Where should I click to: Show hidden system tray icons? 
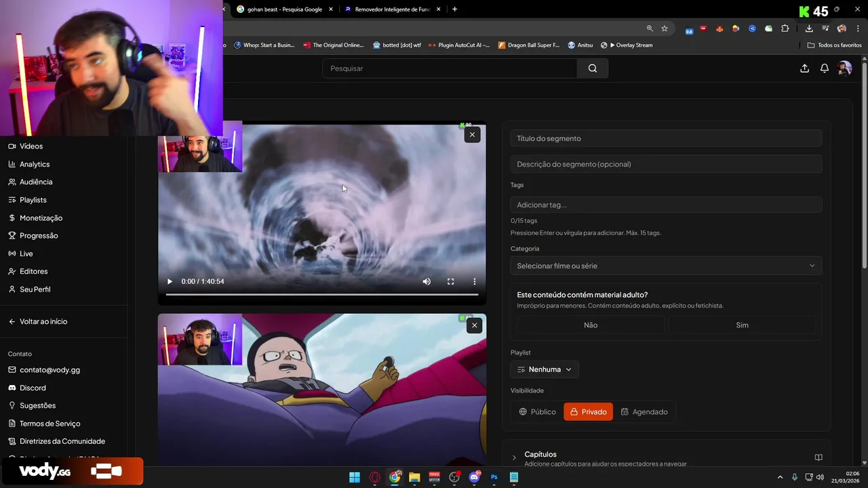point(780,477)
